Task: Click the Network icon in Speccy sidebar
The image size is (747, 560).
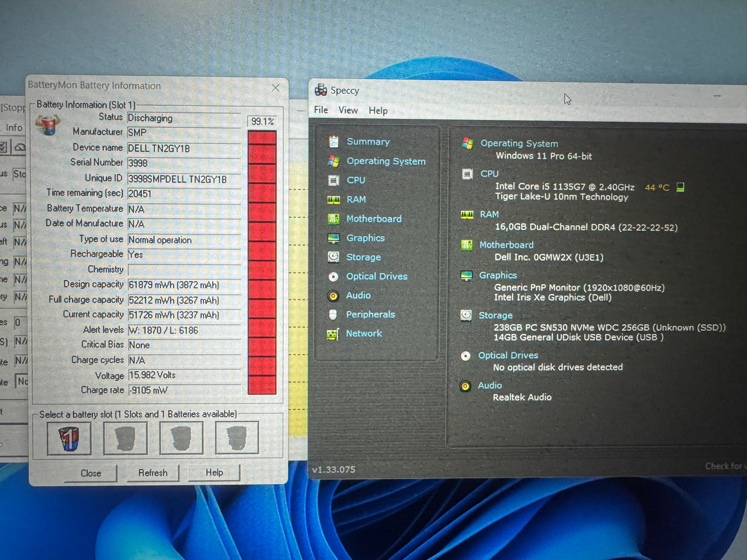Action: 333,334
